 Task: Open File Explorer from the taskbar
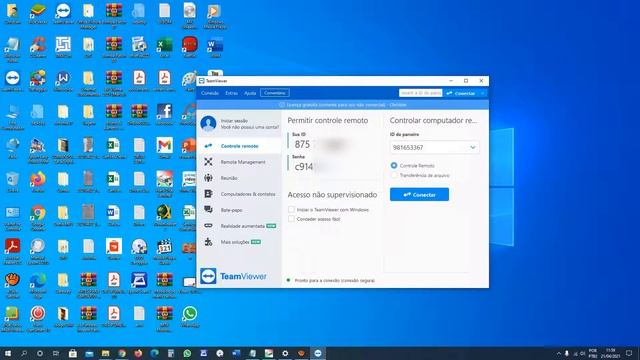point(105,353)
